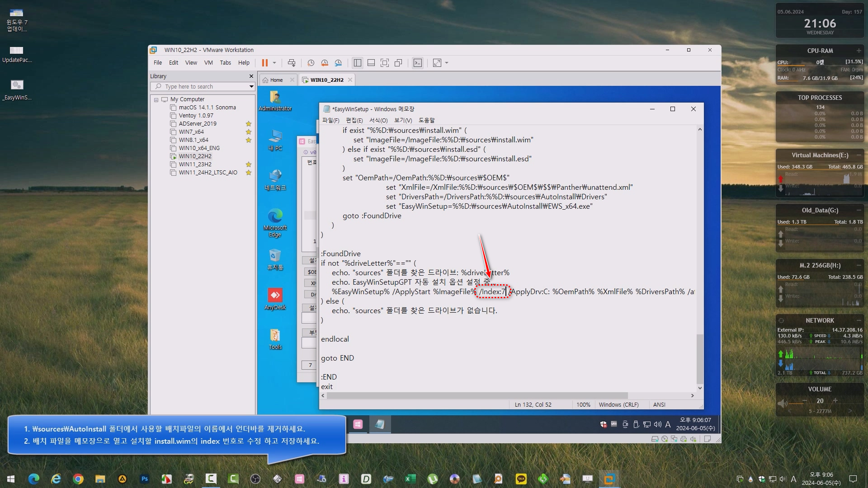This screenshot has height=488, width=868.
Task: Click Notepad horizontal scrollbar thumb
Action: 477,395
